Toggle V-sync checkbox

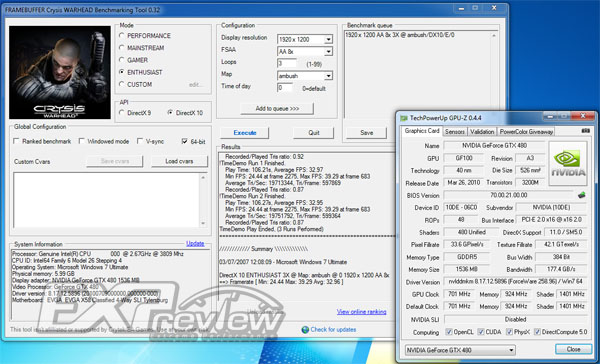point(140,141)
